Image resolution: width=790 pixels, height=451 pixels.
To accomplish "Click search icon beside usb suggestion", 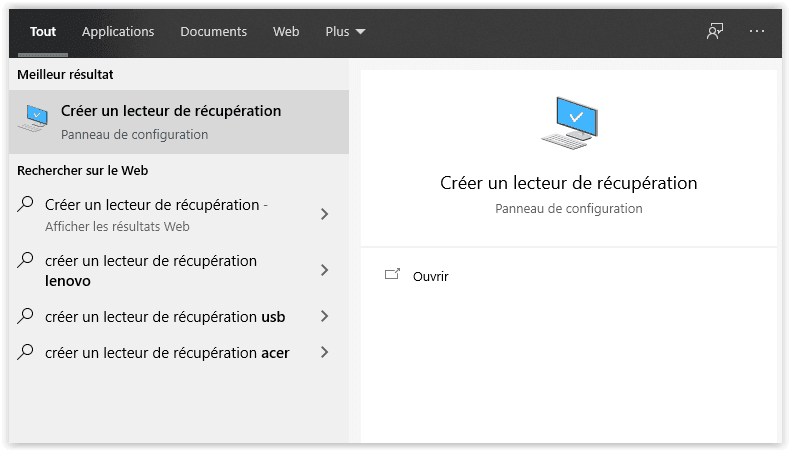I will (x=26, y=316).
